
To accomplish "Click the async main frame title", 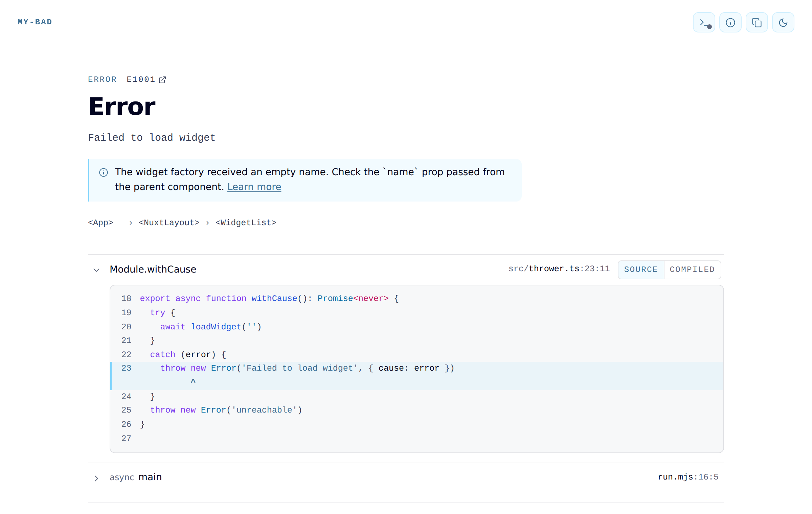I will pos(136,477).
